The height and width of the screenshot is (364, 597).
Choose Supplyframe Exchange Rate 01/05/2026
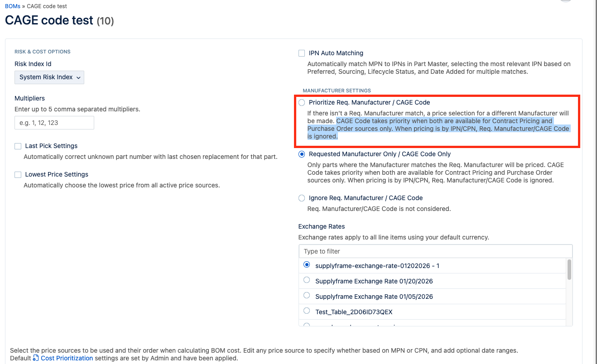coord(307,296)
